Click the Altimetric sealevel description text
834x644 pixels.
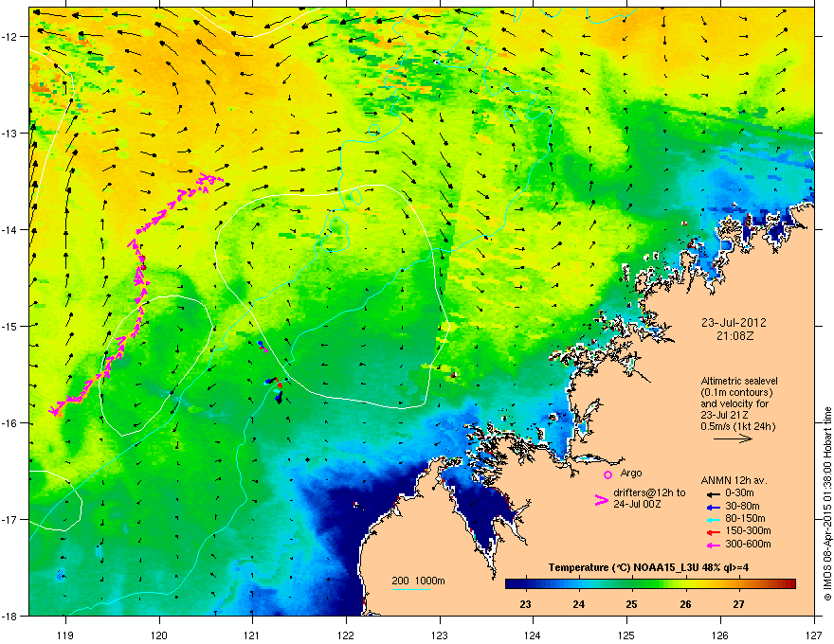(x=739, y=403)
